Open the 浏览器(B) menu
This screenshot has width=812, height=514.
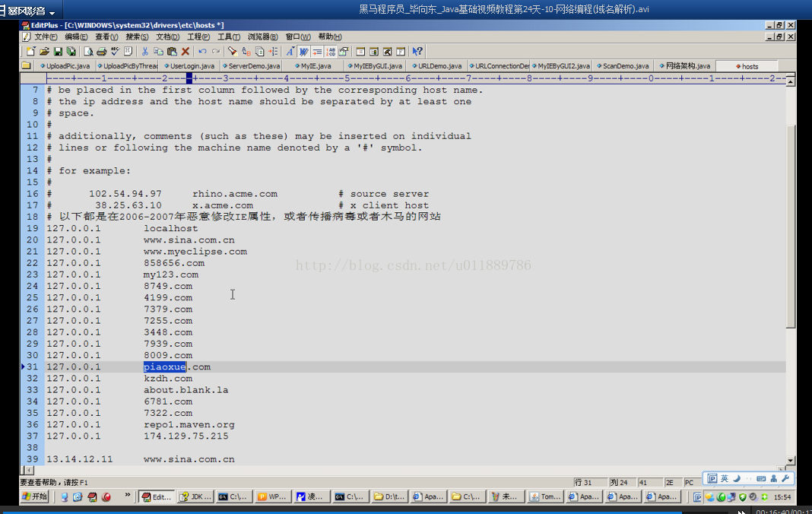(262, 36)
